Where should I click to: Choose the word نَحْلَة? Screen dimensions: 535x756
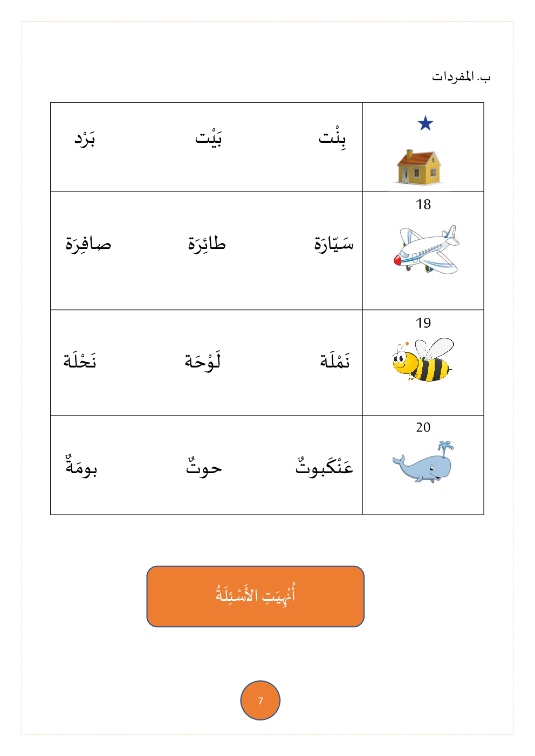[x=80, y=360]
